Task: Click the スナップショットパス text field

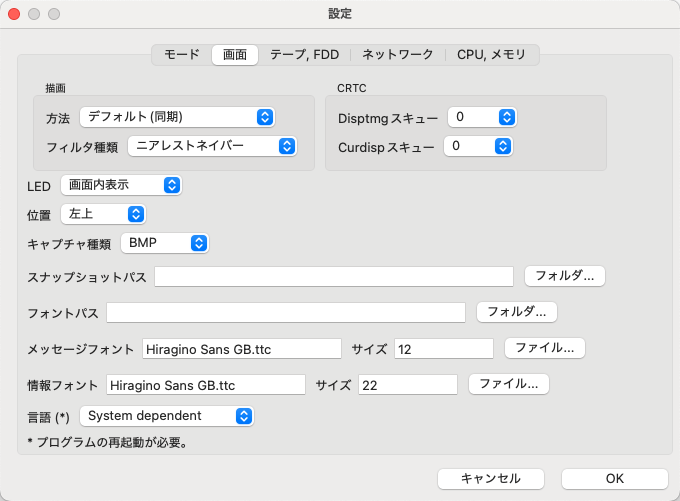Action: 333,276
